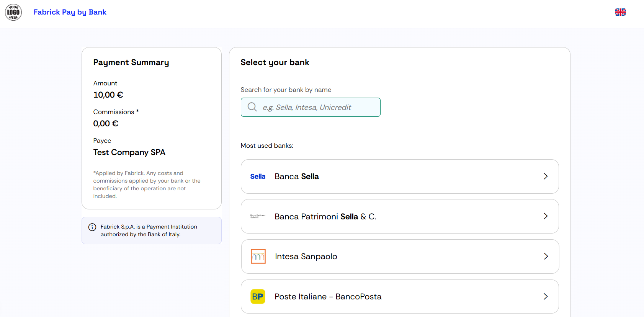Open the Fabrick Pay by Bank link

tap(70, 12)
